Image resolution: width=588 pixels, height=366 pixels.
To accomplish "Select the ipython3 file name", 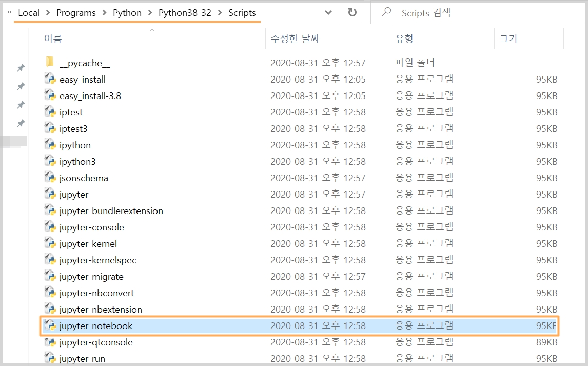I will click(x=77, y=162).
